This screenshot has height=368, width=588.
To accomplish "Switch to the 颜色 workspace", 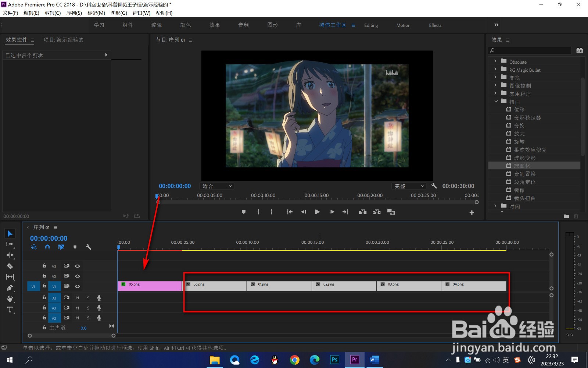I will pyautogui.click(x=186, y=25).
